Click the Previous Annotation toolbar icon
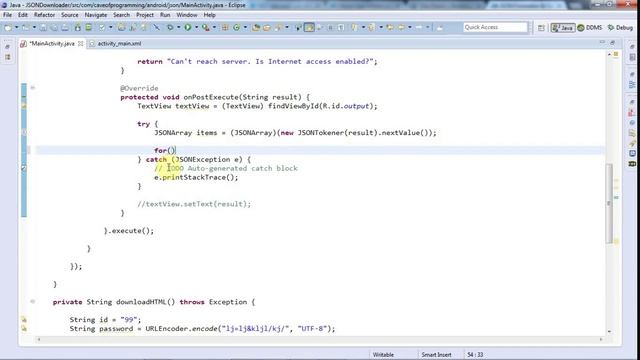The height and width of the screenshot is (360, 640). (x=371, y=27)
